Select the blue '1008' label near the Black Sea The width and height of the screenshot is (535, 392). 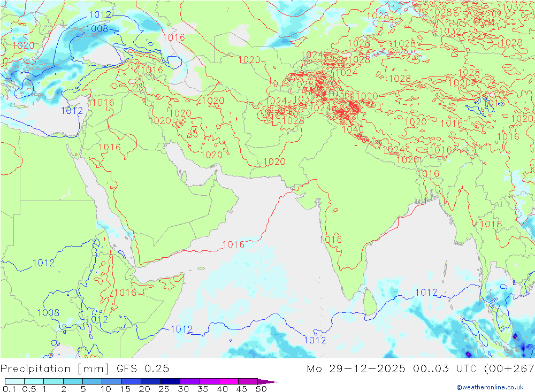[97, 29]
